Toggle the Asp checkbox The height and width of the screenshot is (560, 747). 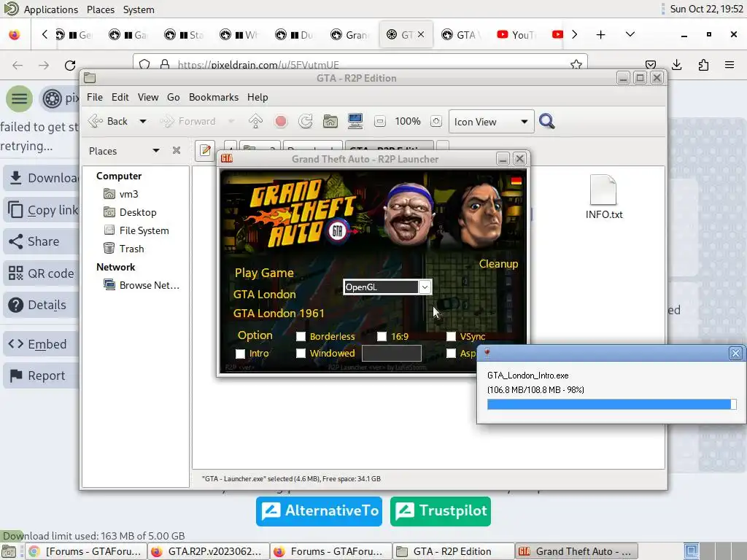[451, 354]
